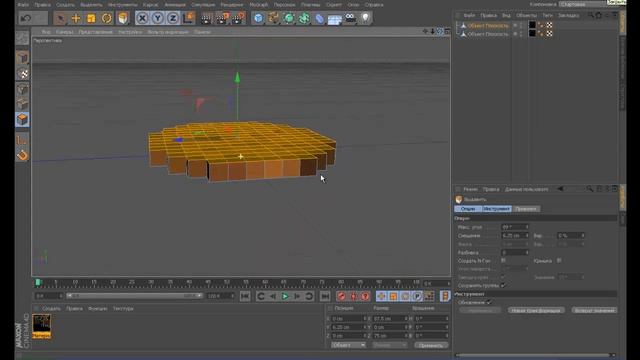Click the Разбивка value field

click(515, 253)
